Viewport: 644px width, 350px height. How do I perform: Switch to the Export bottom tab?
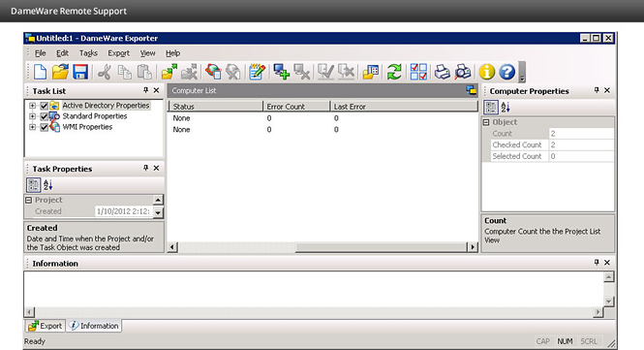click(46, 326)
